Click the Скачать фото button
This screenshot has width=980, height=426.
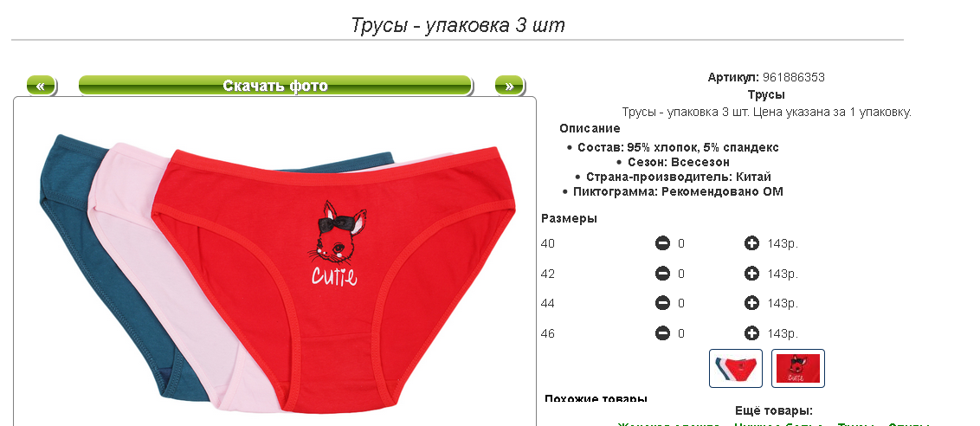click(275, 86)
